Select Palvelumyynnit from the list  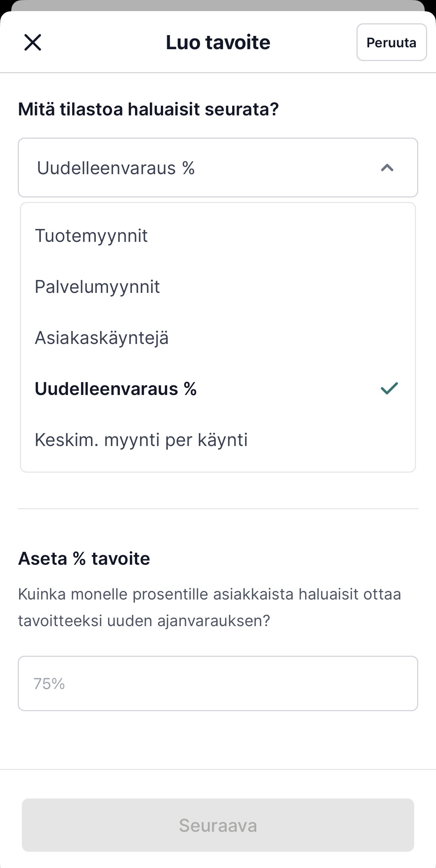[x=97, y=287]
